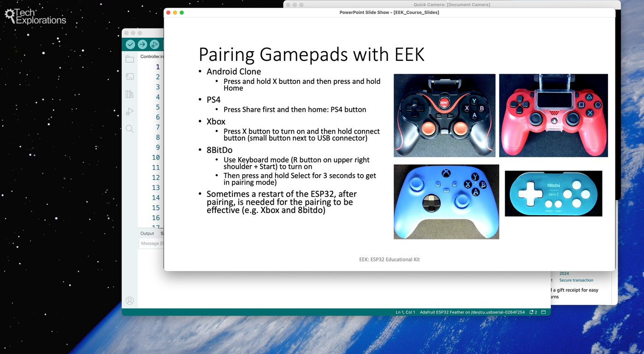
Task: Click the blue Xbox controller photo
Action: 446,202
